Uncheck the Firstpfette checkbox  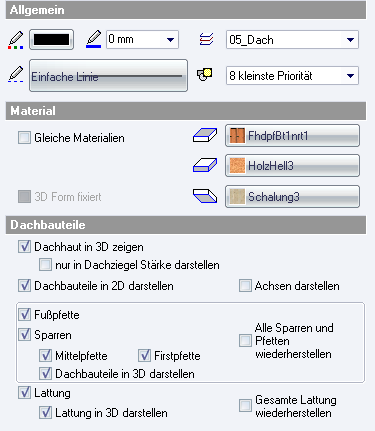coord(144,355)
